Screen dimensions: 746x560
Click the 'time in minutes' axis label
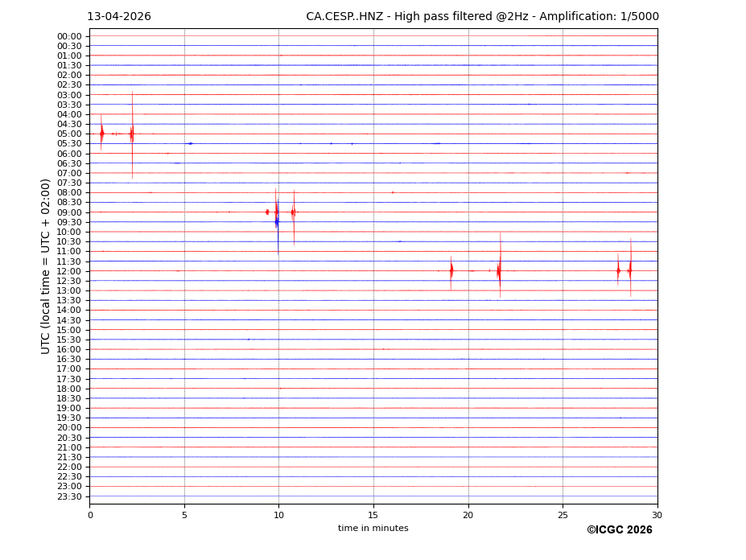click(373, 529)
